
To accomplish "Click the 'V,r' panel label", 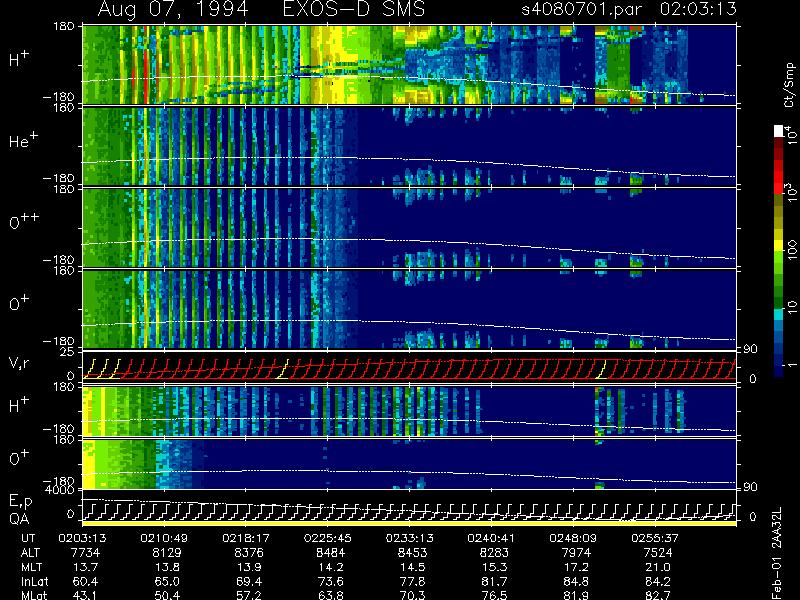I will 19,363.
